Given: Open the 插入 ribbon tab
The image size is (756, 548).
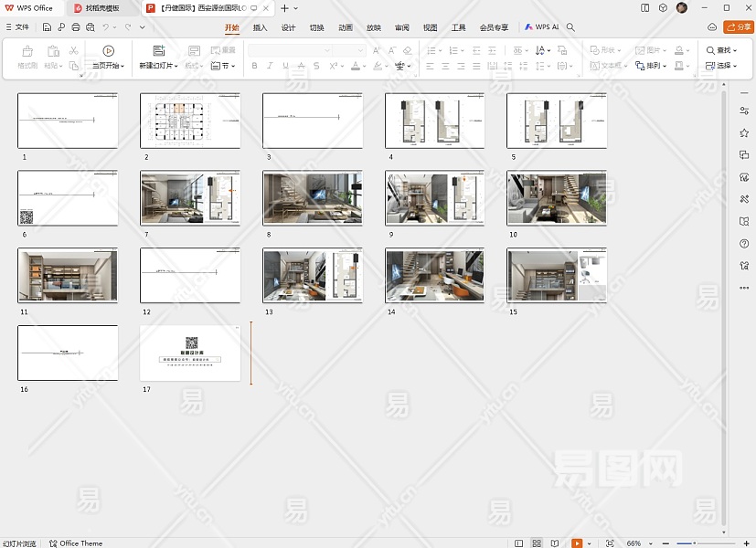Looking at the screenshot, I should click(261, 27).
